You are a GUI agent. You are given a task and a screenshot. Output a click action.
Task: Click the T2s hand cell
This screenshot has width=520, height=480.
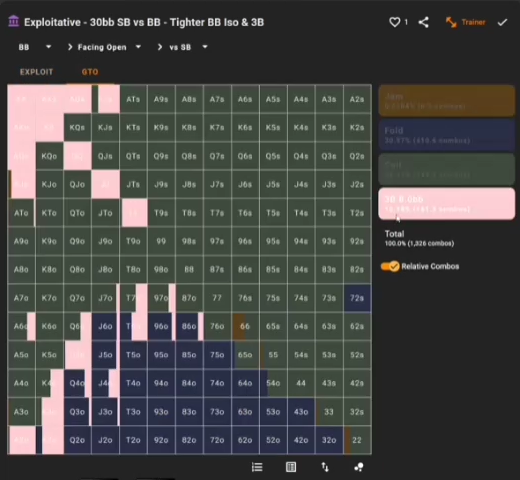click(357, 213)
